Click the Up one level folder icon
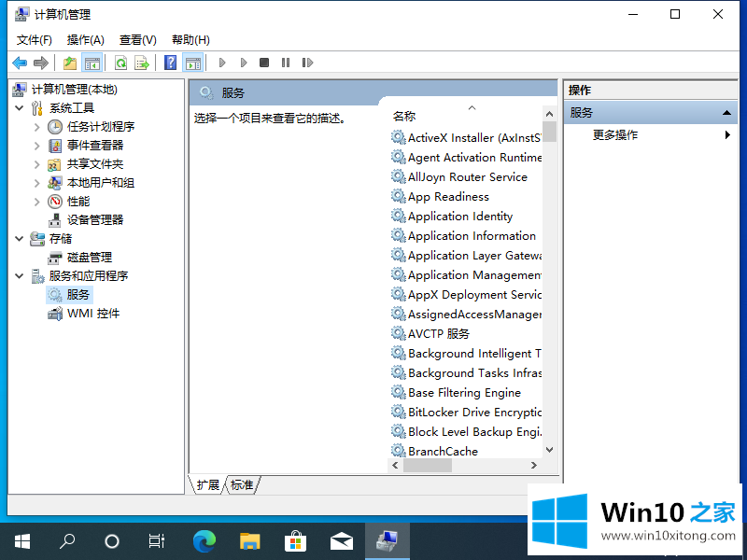Image resolution: width=747 pixels, height=560 pixels. tap(69, 63)
